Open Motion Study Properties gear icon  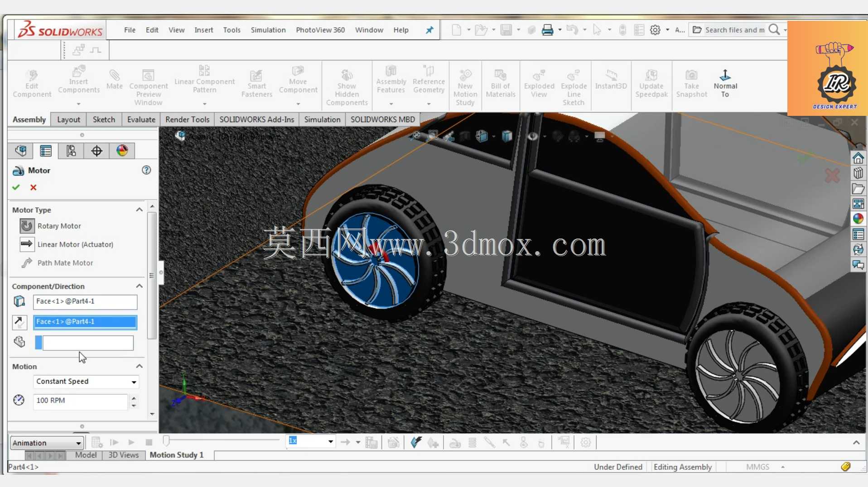click(586, 442)
